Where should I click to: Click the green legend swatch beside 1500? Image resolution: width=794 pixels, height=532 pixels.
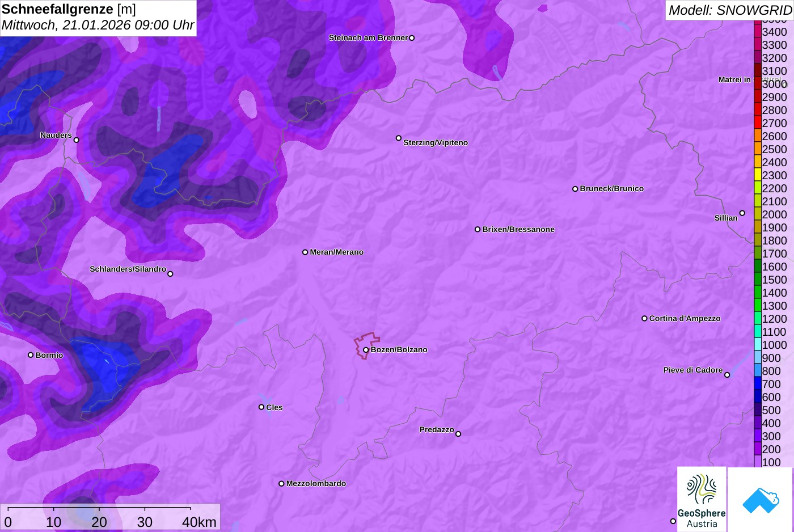click(x=758, y=280)
